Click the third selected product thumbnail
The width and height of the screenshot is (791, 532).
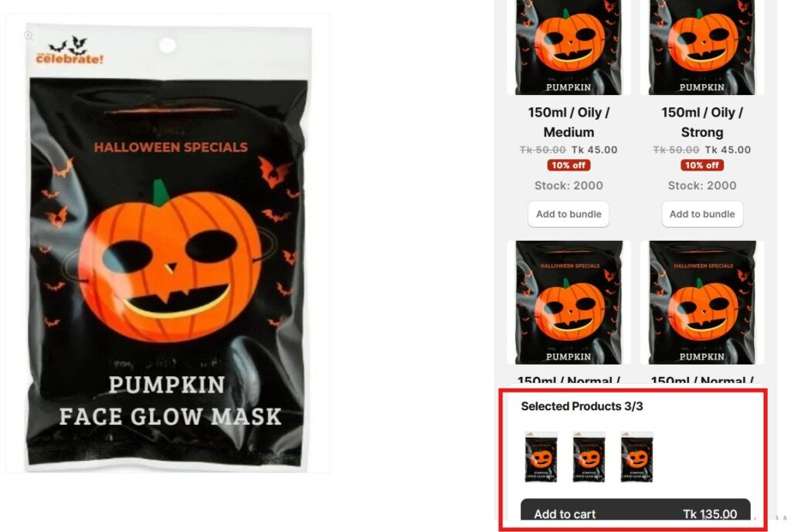[637, 457]
